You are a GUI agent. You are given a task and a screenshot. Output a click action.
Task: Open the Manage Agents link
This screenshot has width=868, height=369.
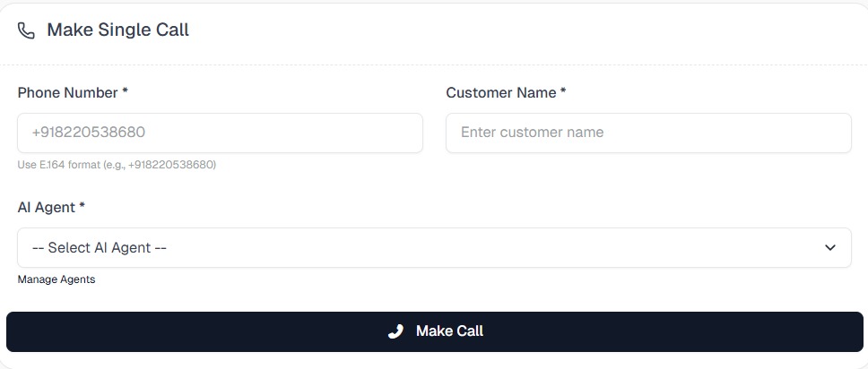[56, 279]
